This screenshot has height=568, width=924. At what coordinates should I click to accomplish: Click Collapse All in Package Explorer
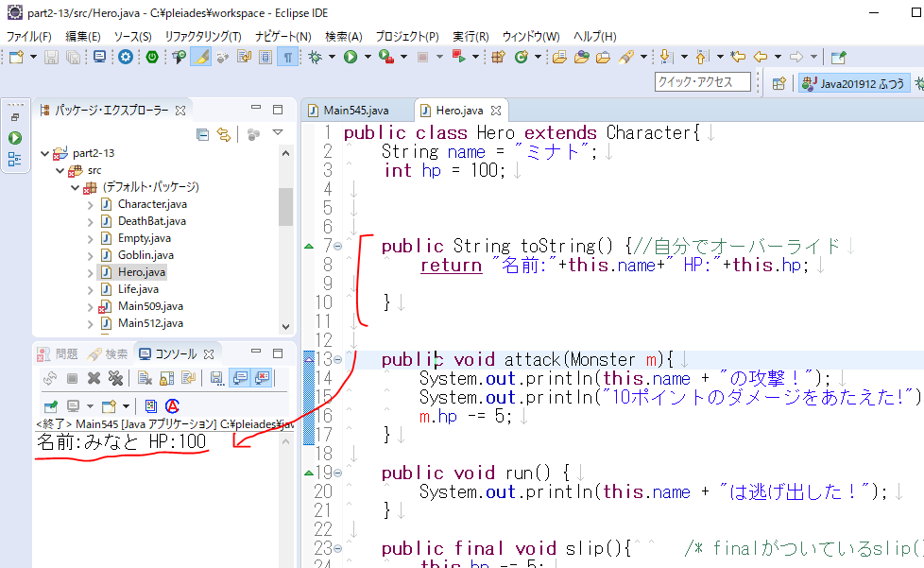point(202,135)
